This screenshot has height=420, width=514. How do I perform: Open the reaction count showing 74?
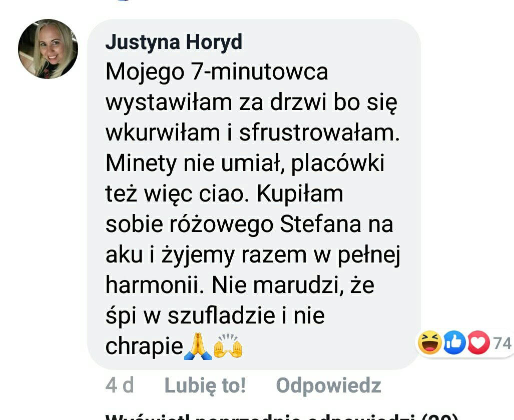502,343
